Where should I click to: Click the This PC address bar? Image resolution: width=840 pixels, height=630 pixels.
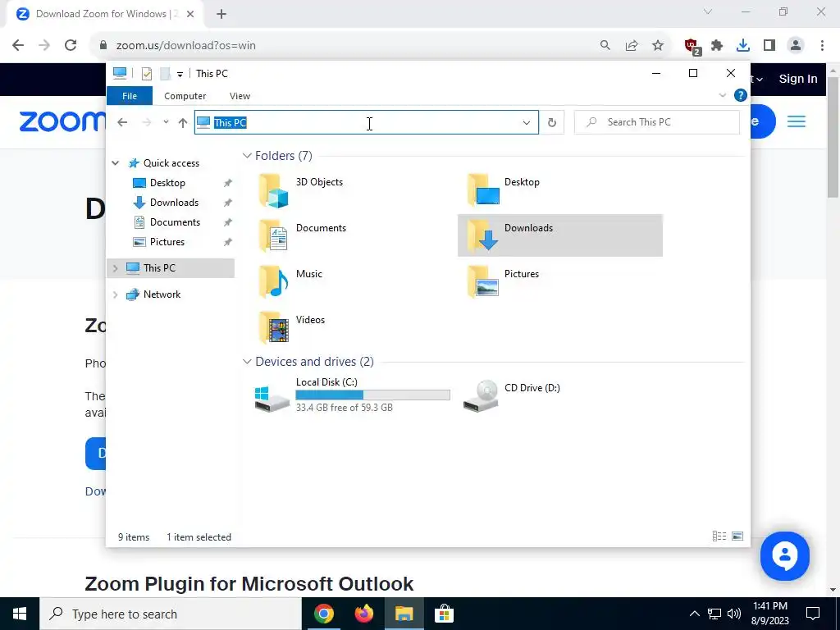click(x=367, y=123)
